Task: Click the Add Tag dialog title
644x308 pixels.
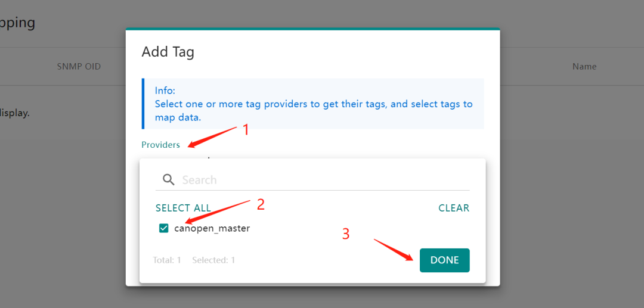Action: 168,52
